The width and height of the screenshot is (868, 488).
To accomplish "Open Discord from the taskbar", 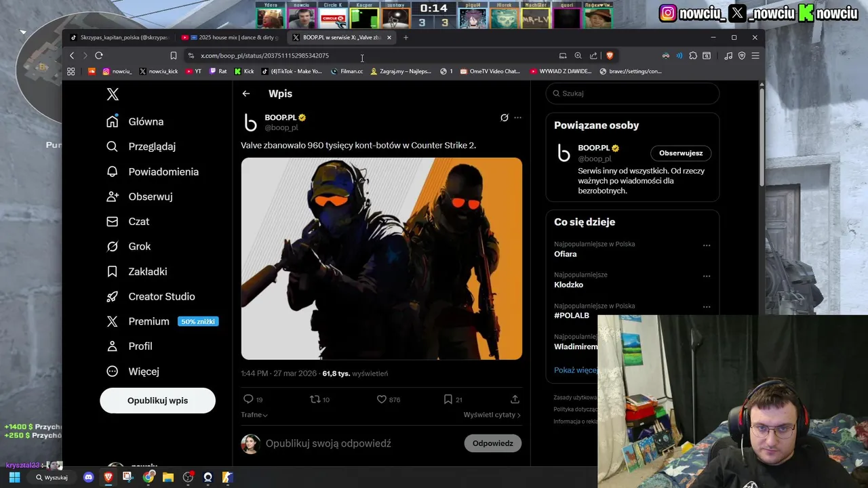I will click(x=88, y=477).
